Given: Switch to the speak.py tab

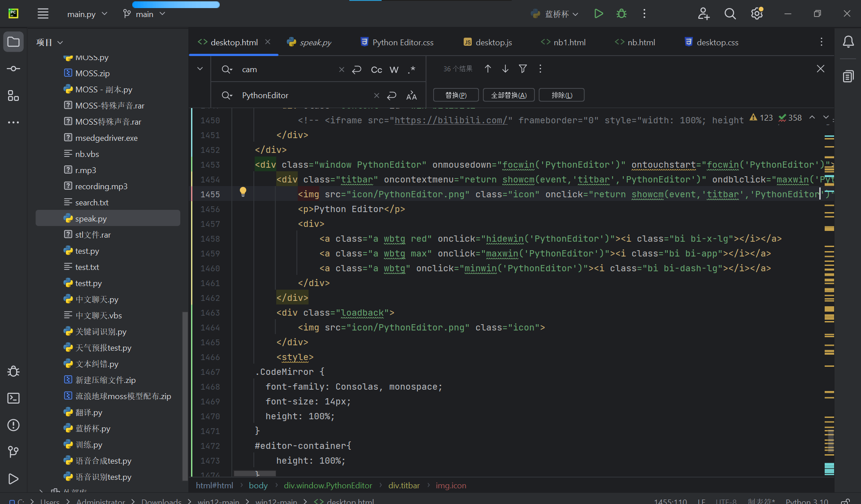Looking at the screenshot, I should point(315,42).
